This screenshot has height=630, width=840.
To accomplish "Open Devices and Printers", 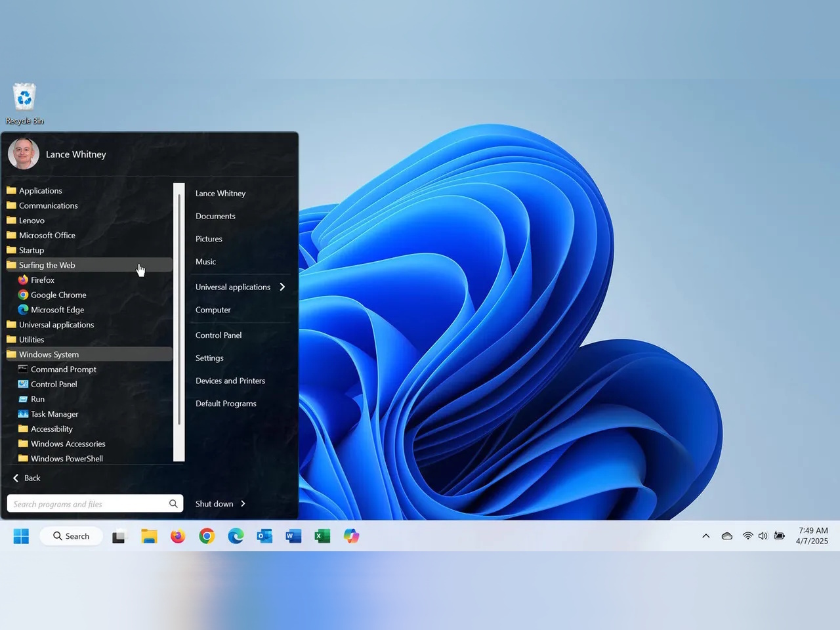I will [230, 381].
